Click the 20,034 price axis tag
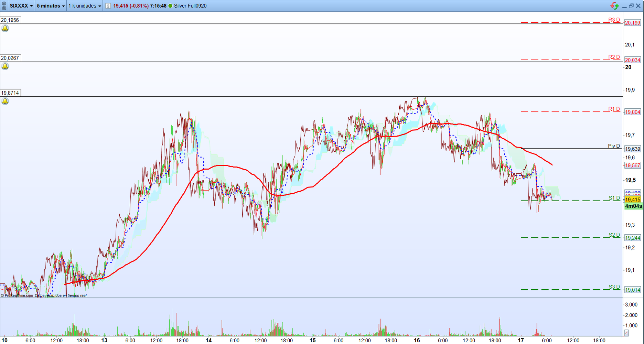Screen dimensions: 644x344 pyautogui.click(x=633, y=60)
